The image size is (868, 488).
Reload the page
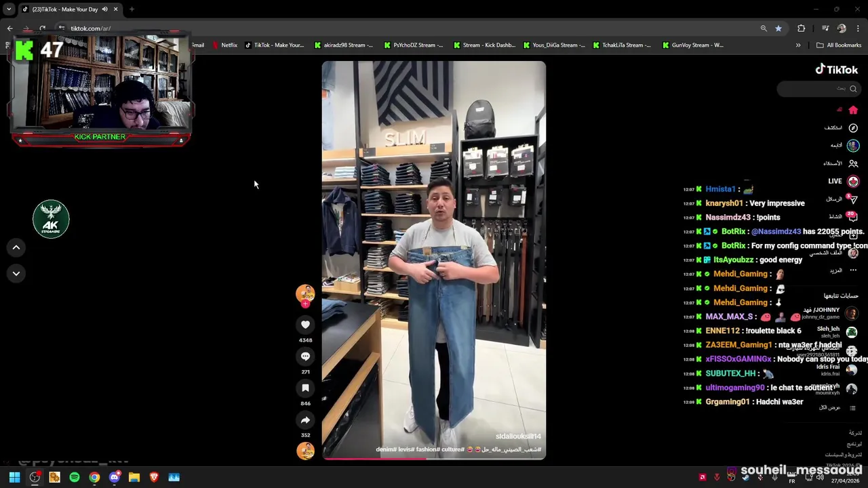pos(42,28)
